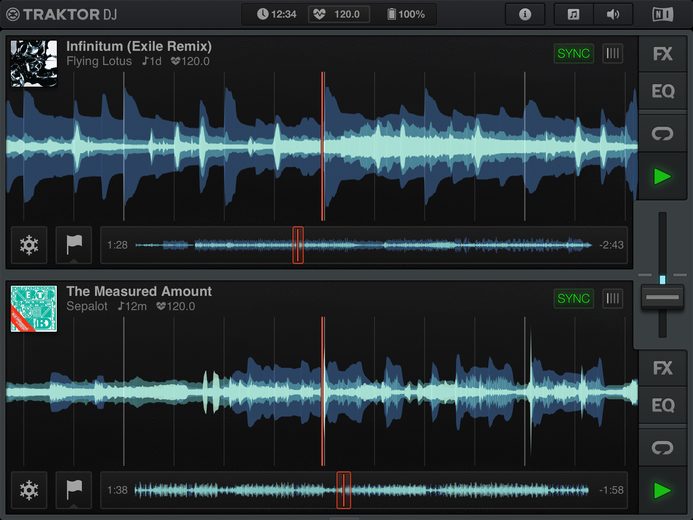Click playhead marker in Infinitum overview
The image size is (693, 520).
(298, 245)
